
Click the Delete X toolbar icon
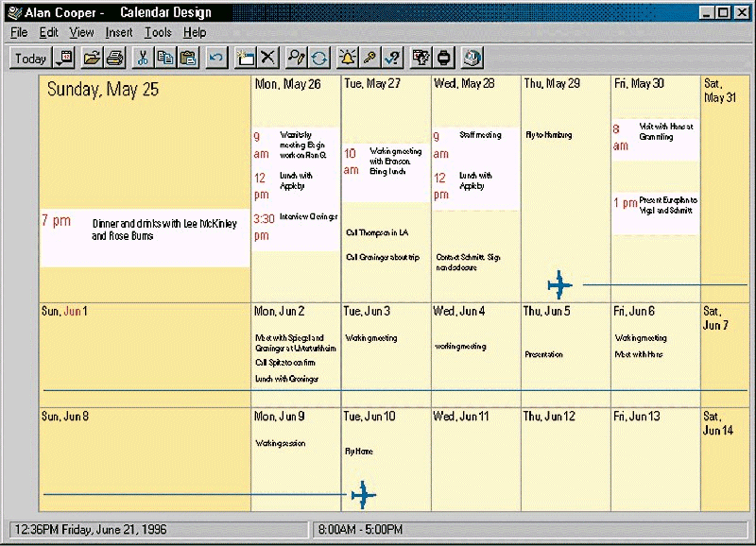pos(268,59)
